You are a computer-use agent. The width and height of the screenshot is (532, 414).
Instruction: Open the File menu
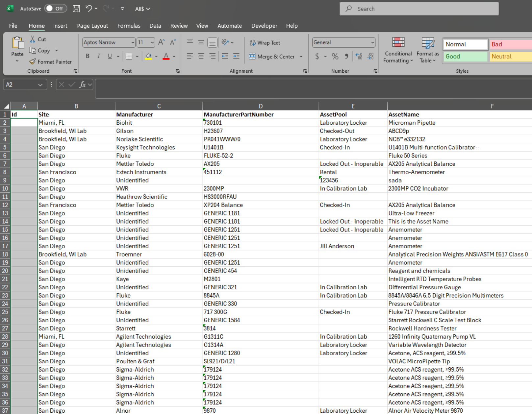click(13, 26)
